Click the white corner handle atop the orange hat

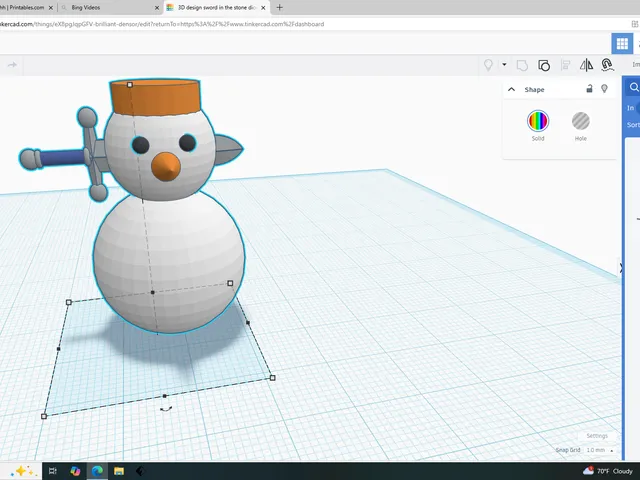[x=130, y=84]
